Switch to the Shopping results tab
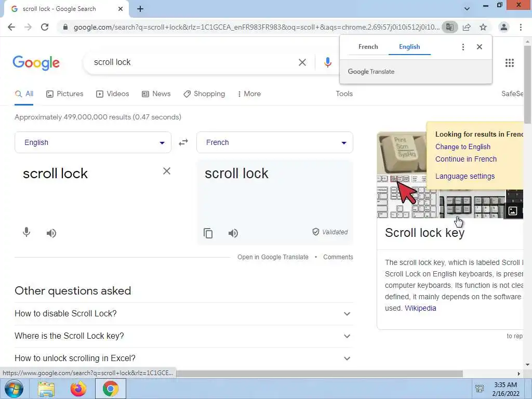 (x=204, y=94)
